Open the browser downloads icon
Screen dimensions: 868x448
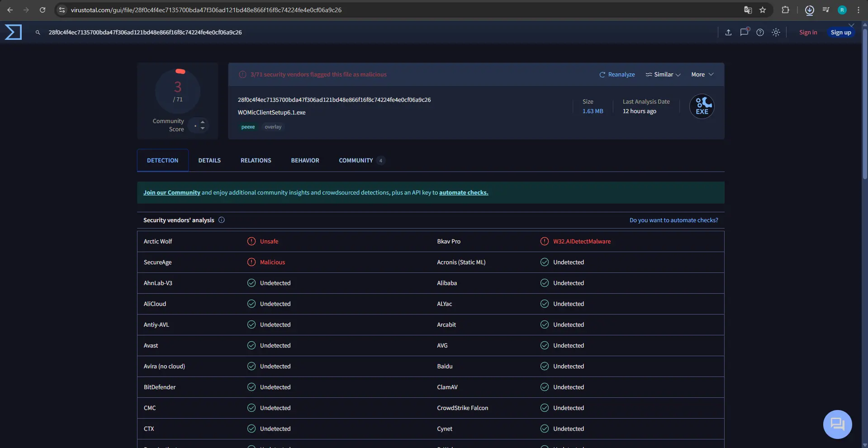(x=809, y=10)
